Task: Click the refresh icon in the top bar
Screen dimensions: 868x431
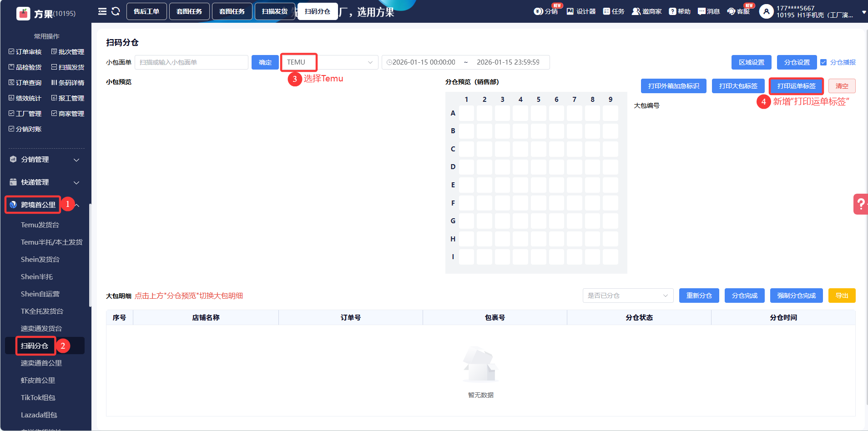Action: (x=116, y=11)
